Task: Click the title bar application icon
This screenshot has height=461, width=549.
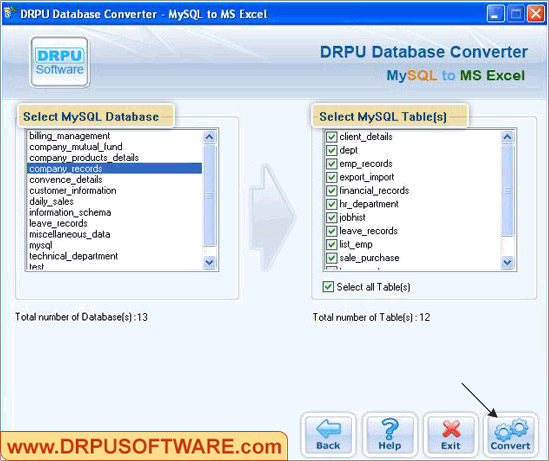Action: [x=9, y=13]
